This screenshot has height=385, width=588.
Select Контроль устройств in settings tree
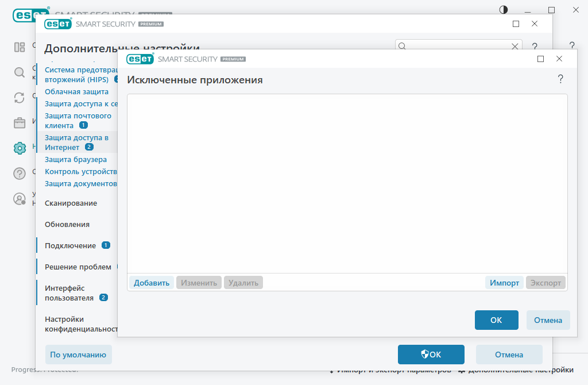(80, 171)
